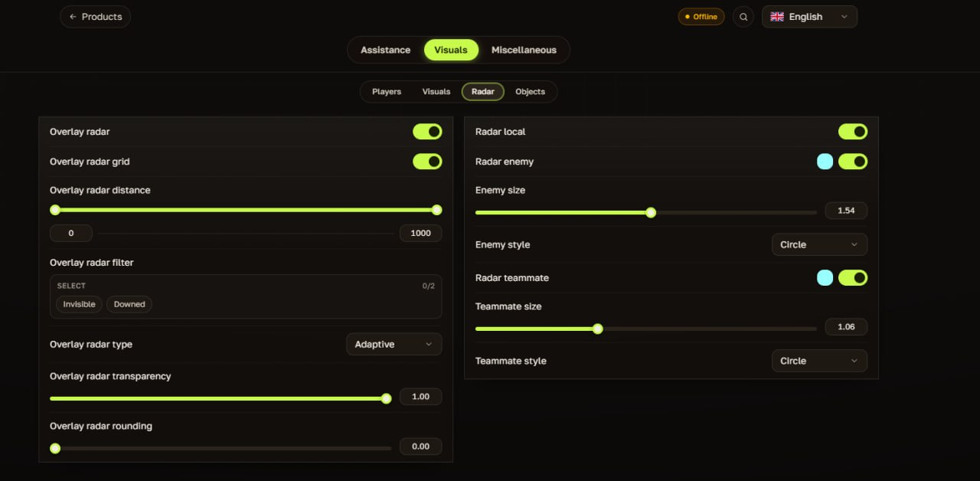Click the radar distance minimum slider handle
The height and width of the screenshot is (481, 980).
[x=55, y=210]
